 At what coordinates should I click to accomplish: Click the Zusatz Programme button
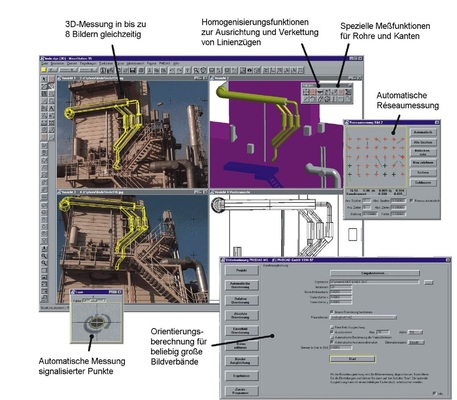[242, 391]
